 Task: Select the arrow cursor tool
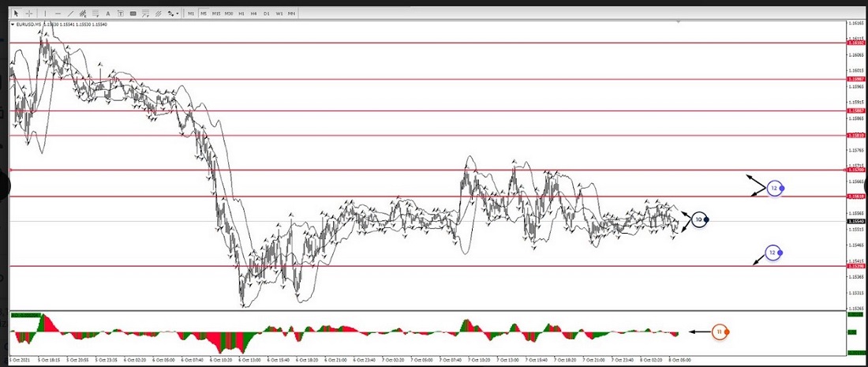[17, 13]
